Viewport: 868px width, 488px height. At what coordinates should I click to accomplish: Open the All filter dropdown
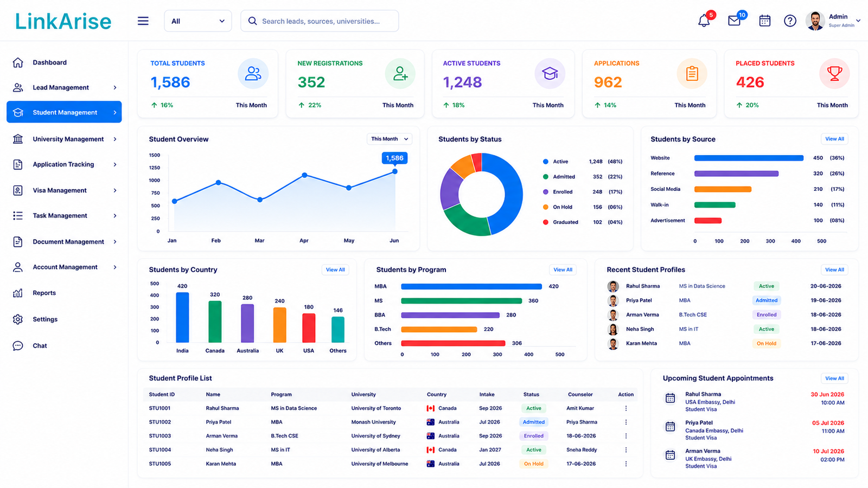coord(198,21)
